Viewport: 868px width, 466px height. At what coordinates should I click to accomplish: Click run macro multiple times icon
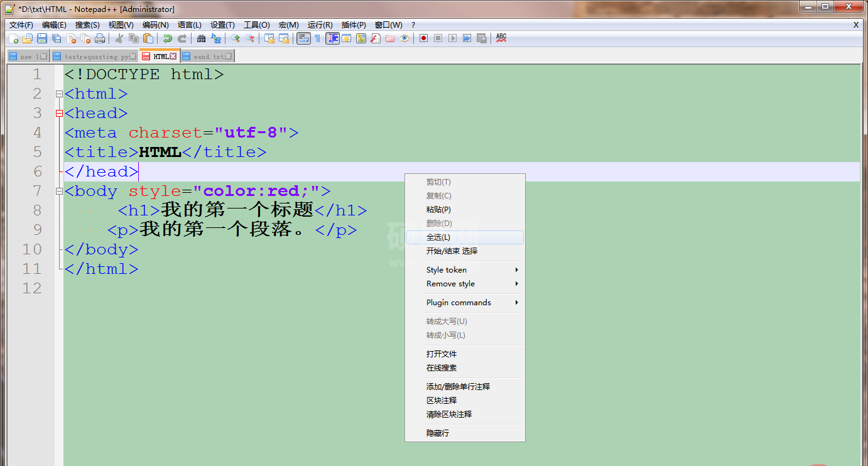[x=467, y=38]
